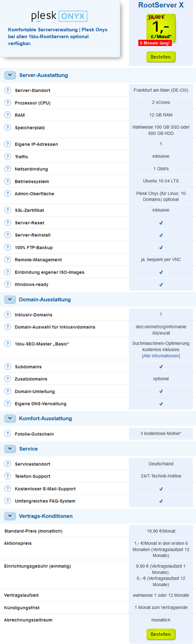Open the Alle Informationen link
Image resolution: width=196 pixels, height=644 pixels.
click(161, 356)
